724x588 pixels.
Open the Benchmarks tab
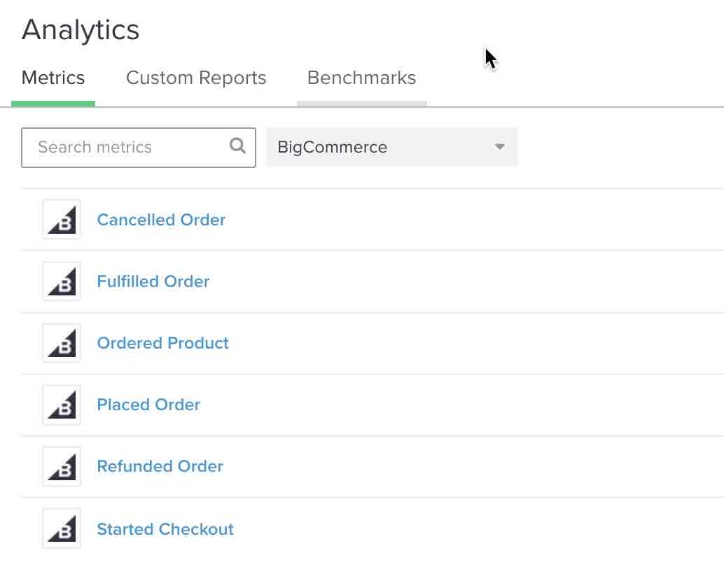pos(361,78)
